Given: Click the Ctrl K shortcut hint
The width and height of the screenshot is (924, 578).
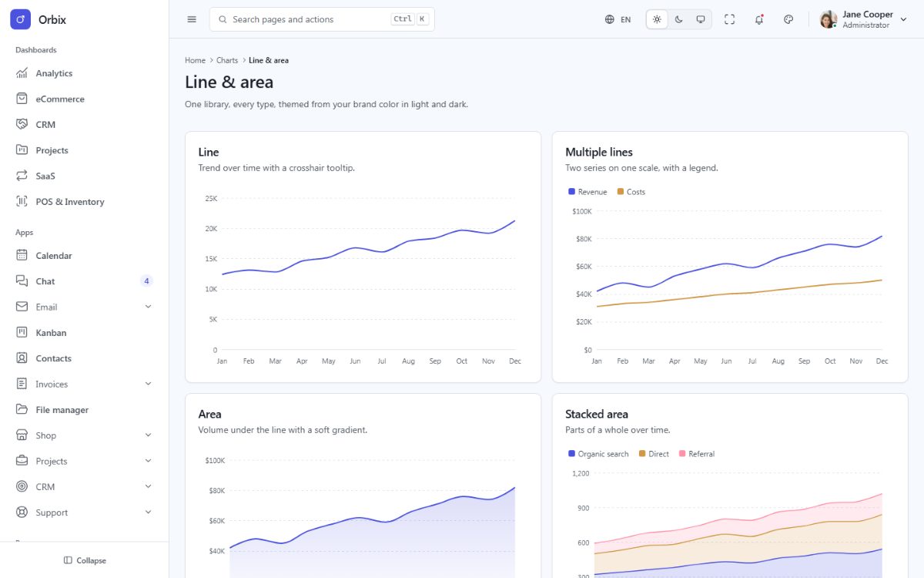Looking at the screenshot, I should point(410,19).
